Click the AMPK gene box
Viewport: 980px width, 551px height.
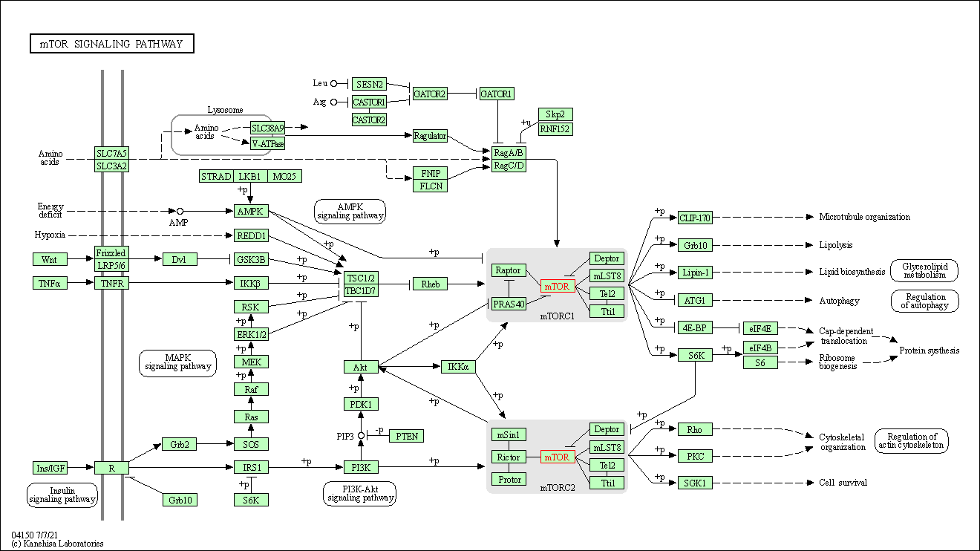click(251, 211)
